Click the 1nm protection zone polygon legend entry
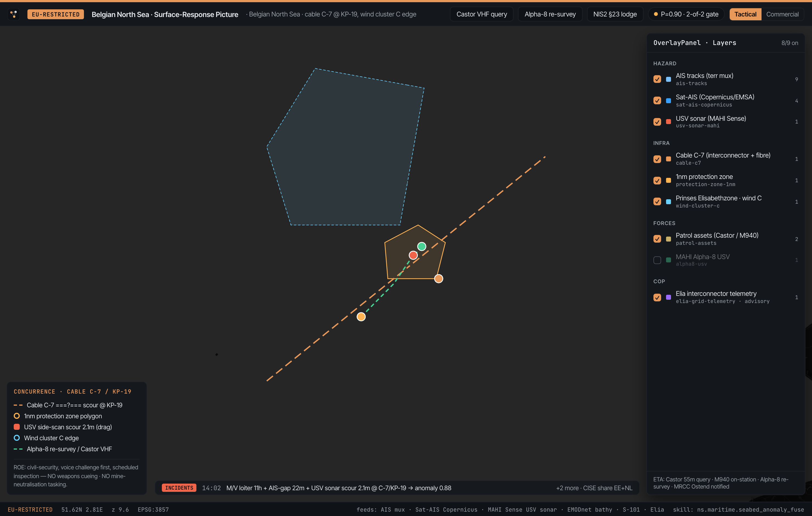Screen dimensions: 812x516 58,416
